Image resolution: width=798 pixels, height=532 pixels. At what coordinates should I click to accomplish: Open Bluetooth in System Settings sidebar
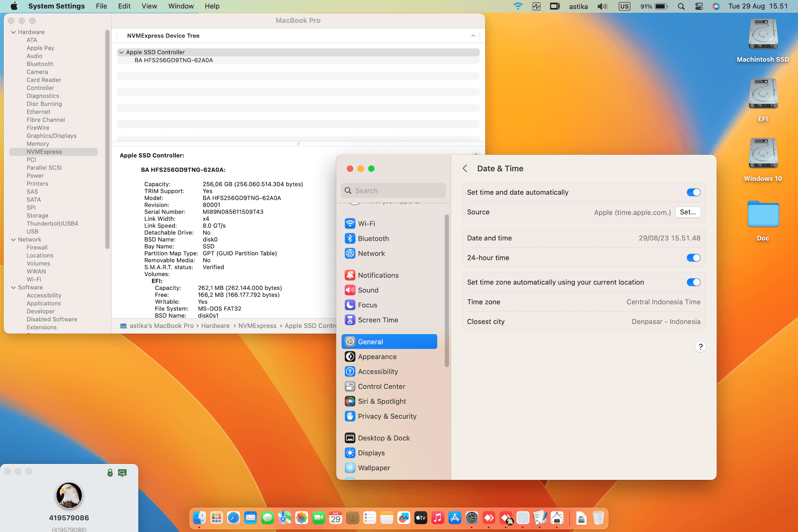click(373, 239)
